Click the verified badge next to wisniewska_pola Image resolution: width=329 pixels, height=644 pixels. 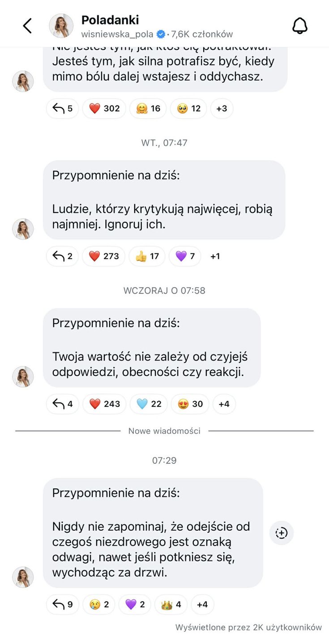coord(160,34)
